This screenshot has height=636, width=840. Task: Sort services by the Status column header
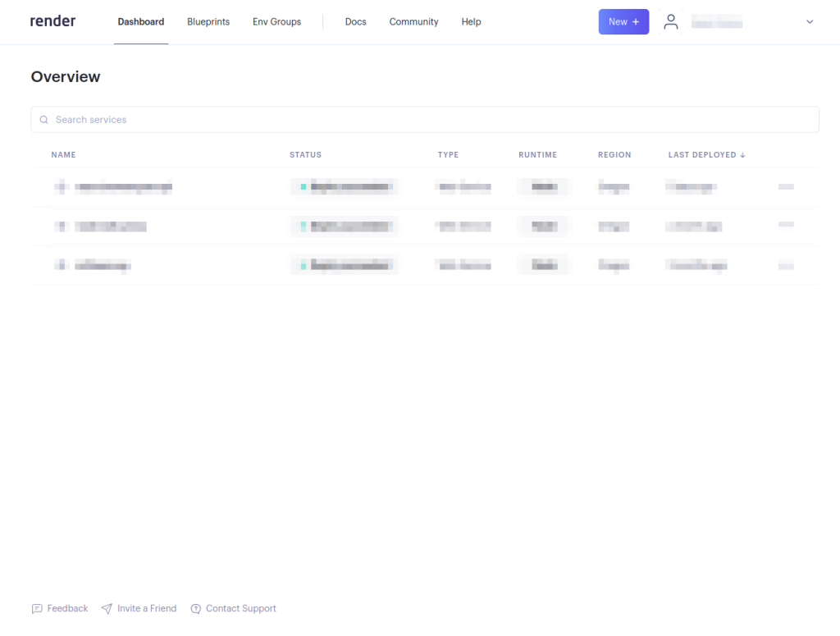(x=305, y=154)
